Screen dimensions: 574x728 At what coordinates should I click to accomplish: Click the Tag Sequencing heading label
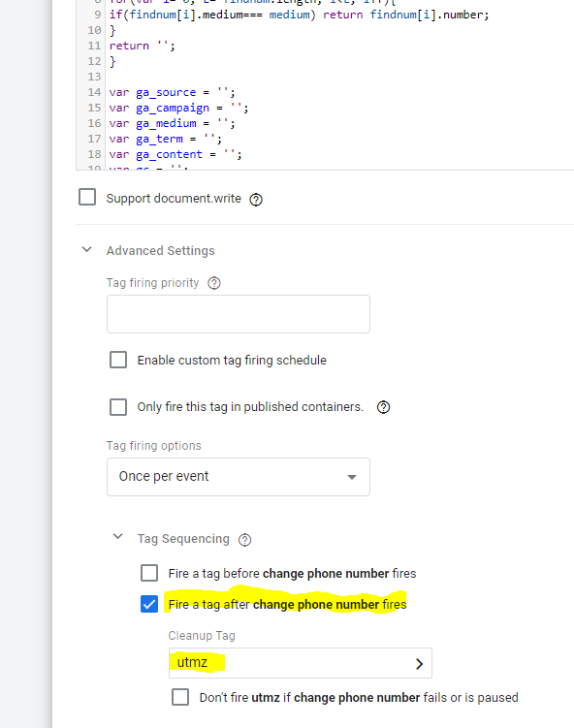(183, 539)
